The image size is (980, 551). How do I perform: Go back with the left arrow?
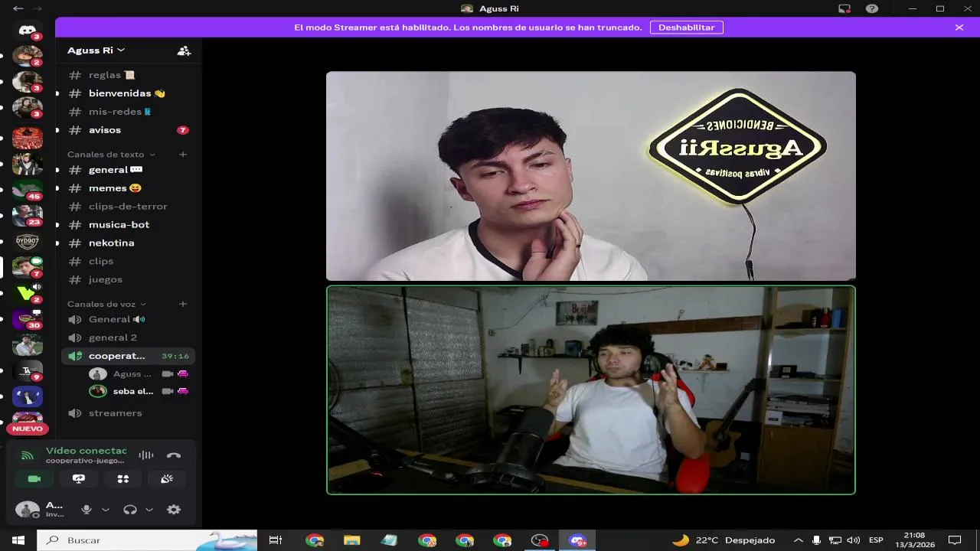coord(18,8)
